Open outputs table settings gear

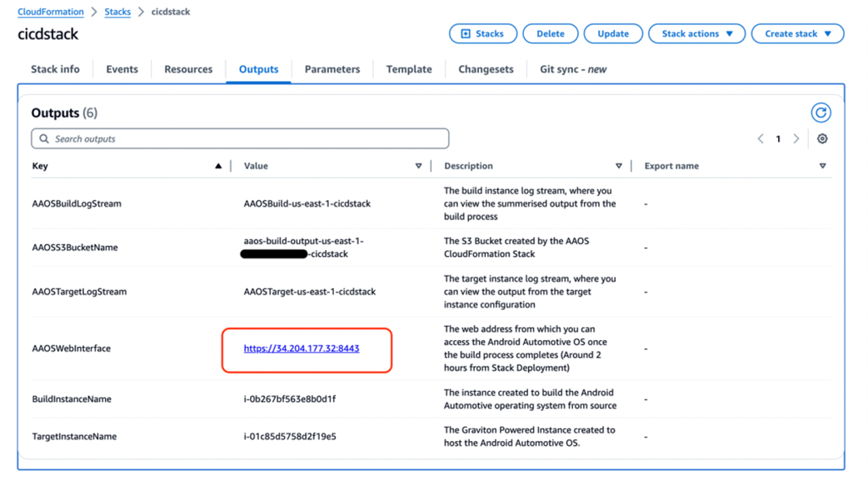[x=822, y=138]
